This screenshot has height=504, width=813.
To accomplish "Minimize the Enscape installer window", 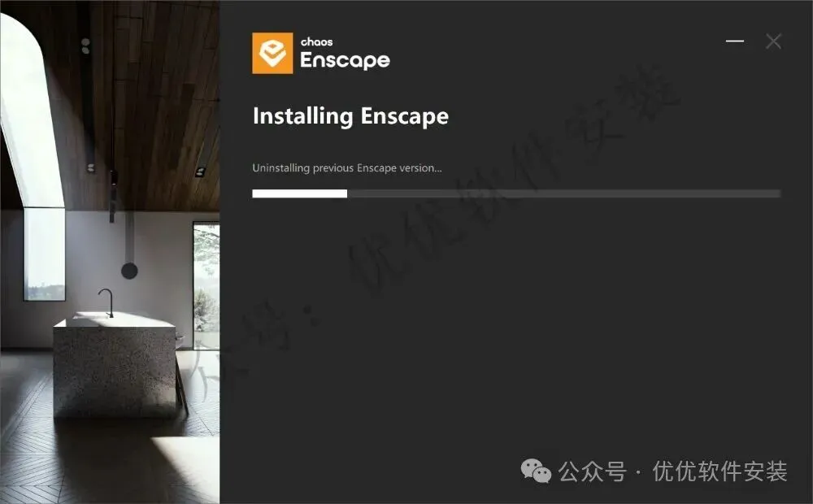I will pos(735,41).
